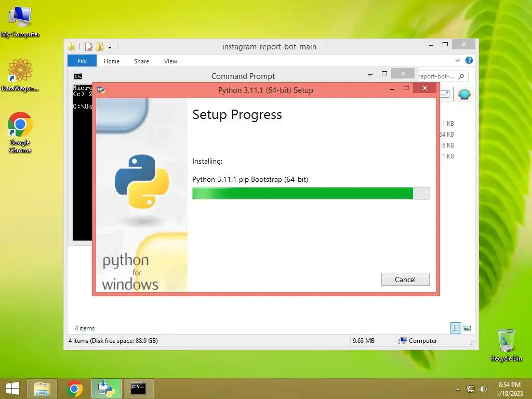Click the Python setup progress bar
The width and height of the screenshot is (532, 399).
pyautogui.click(x=311, y=193)
